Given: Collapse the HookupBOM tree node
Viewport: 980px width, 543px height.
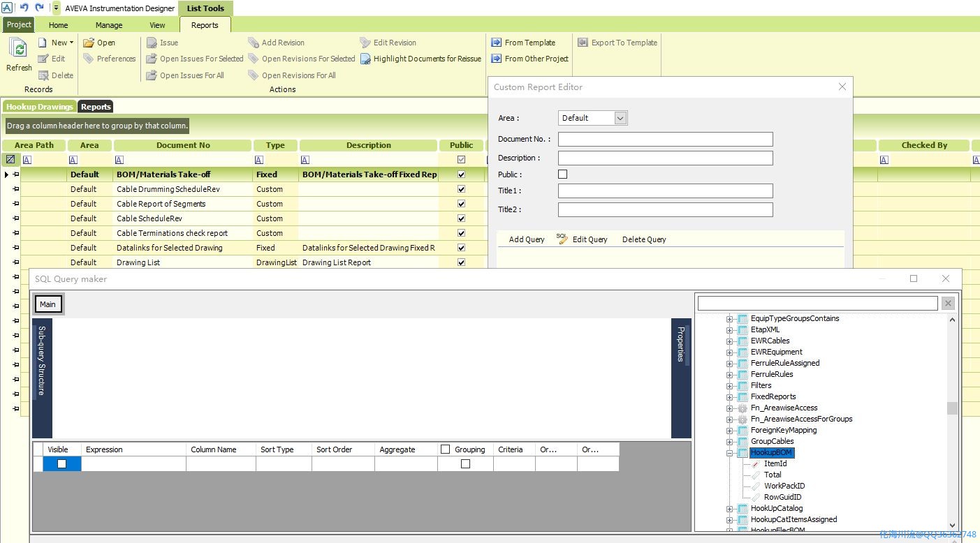Looking at the screenshot, I should tap(729, 452).
